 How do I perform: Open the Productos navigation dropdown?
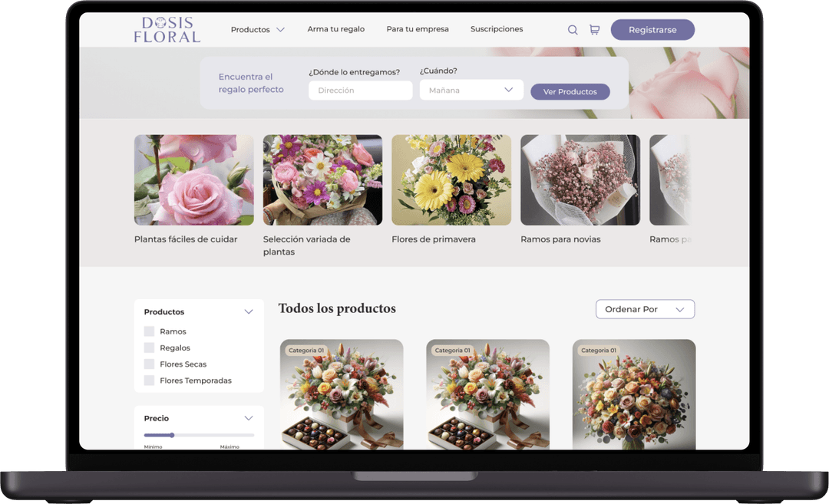coord(257,28)
